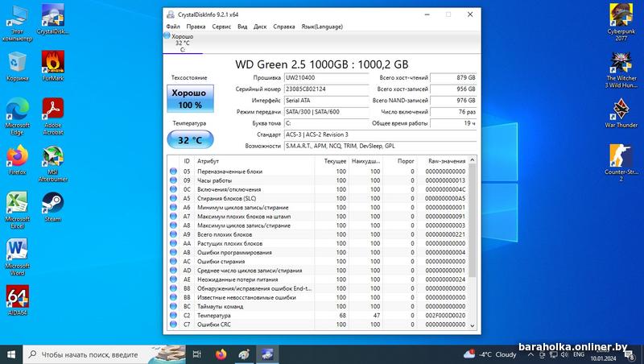Screen dimensions: 644x364
Task: Click the Атрибут column header
Action: (254, 161)
